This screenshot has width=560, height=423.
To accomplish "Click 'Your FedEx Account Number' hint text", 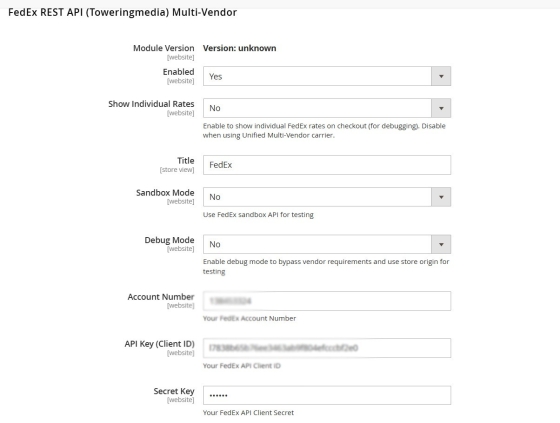I will click(249, 318).
